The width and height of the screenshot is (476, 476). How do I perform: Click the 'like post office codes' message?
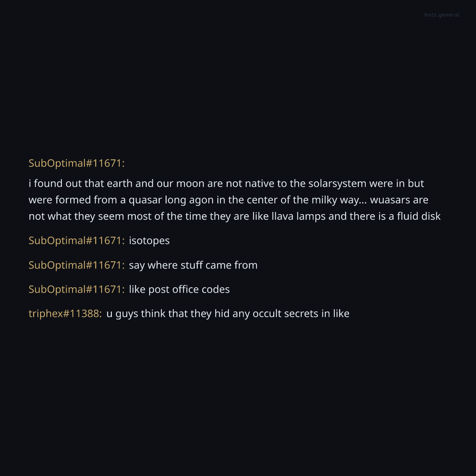tap(179, 289)
